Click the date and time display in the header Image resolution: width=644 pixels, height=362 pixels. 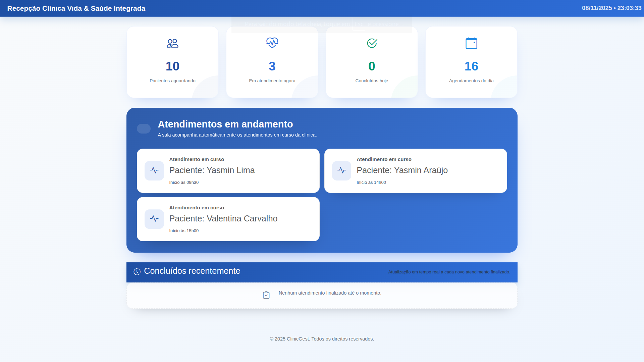click(x=611, y=8)
